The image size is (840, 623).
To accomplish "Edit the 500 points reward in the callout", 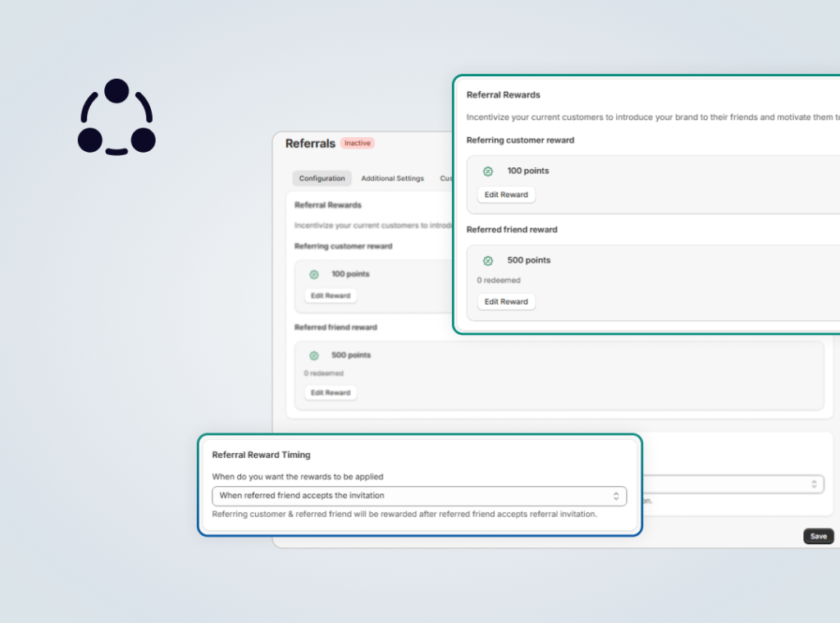I will point(506,302).
